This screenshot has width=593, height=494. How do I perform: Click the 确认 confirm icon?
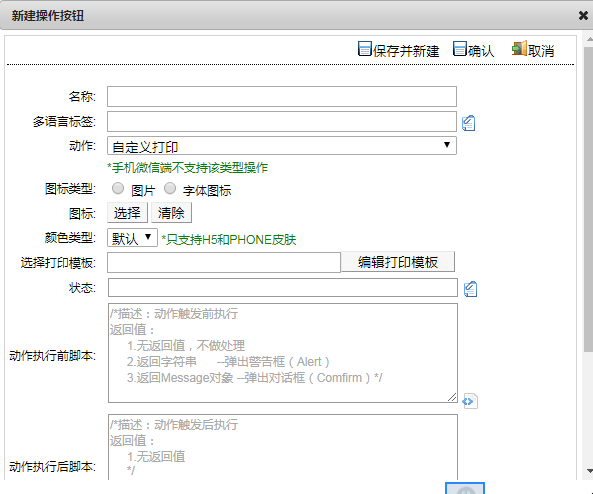click(460, 49)
